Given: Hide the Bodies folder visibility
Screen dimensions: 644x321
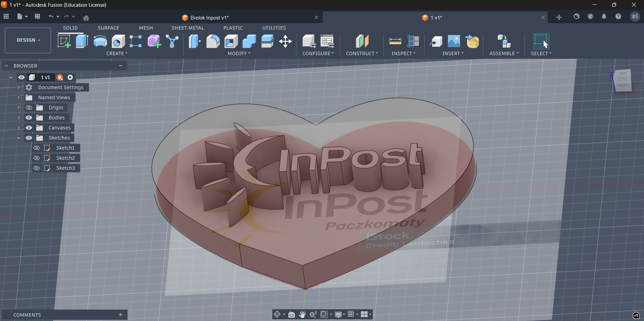Looking at the screenshot, I should pyautogui.click(x=29, y=118).
